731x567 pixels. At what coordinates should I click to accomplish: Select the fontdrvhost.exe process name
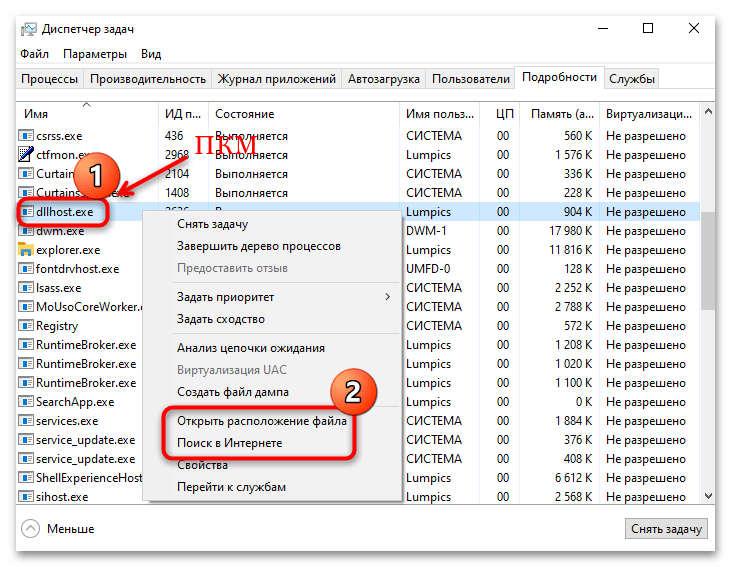(77, 269)
